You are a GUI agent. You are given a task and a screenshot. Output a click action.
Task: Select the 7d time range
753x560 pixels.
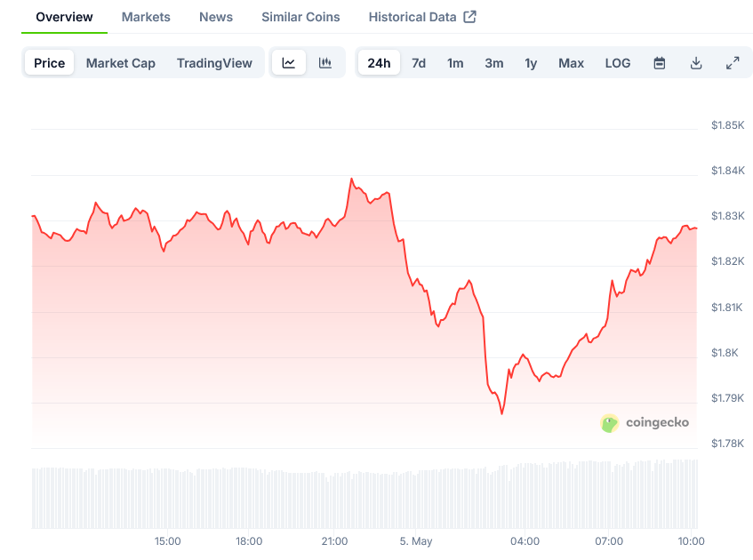(x=419, y=63)
